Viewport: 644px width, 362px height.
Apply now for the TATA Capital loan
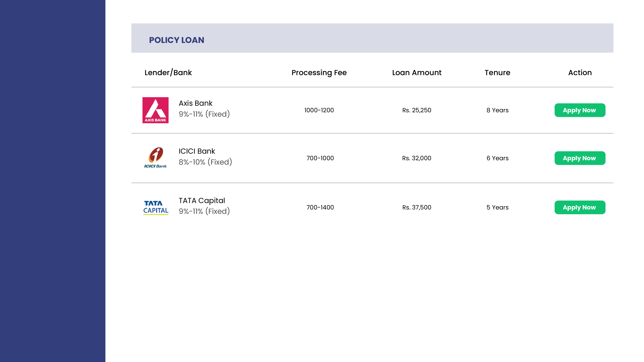coord(580,207)
